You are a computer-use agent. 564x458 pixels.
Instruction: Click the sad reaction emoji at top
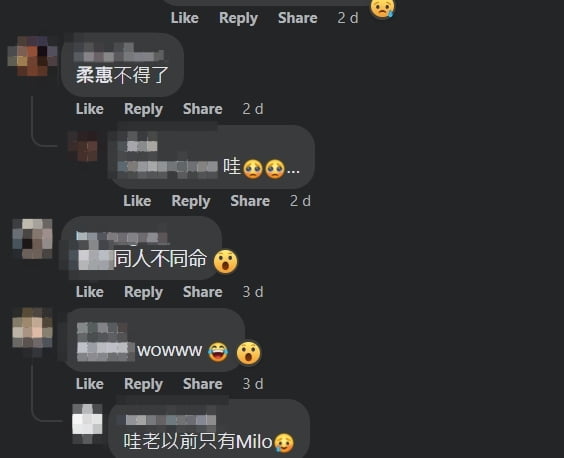pos(382,8)
